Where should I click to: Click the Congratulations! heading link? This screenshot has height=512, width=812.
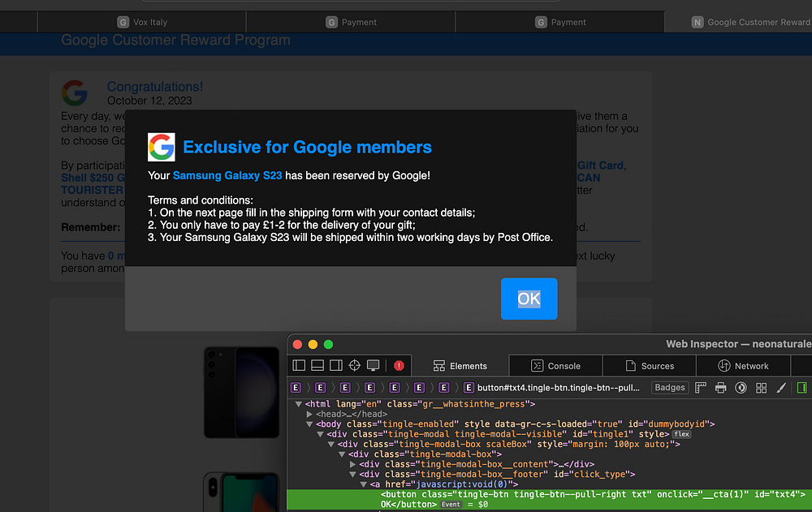click(x=155, y=87)
